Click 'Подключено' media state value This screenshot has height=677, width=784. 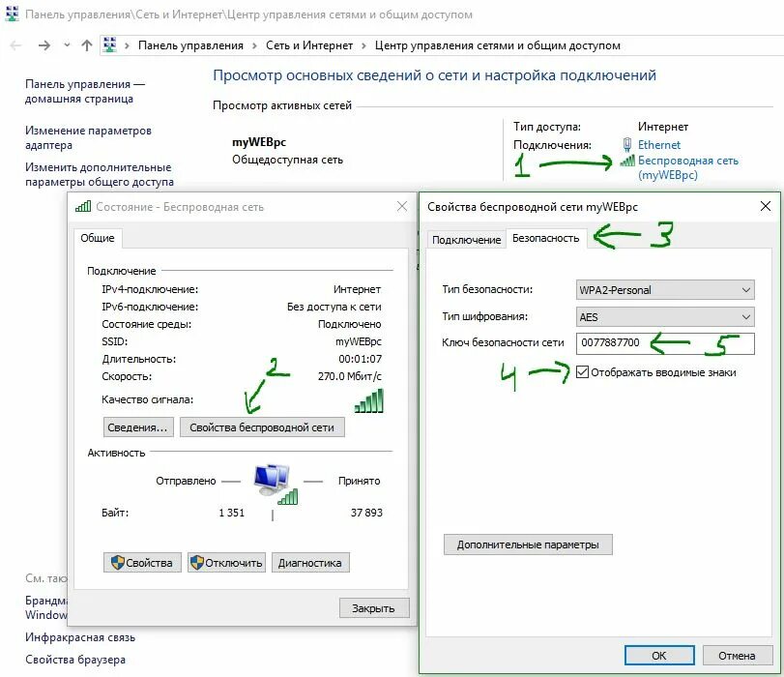[x=350, y=324]
